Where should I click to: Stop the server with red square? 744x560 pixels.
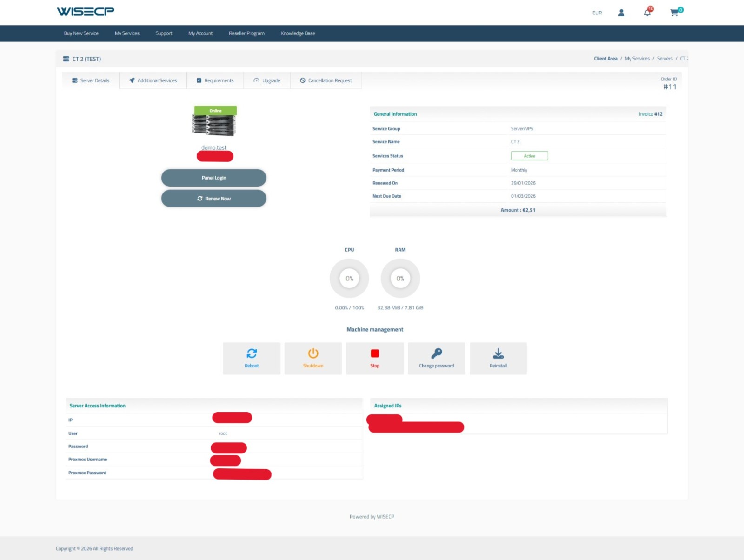(375, 354)
